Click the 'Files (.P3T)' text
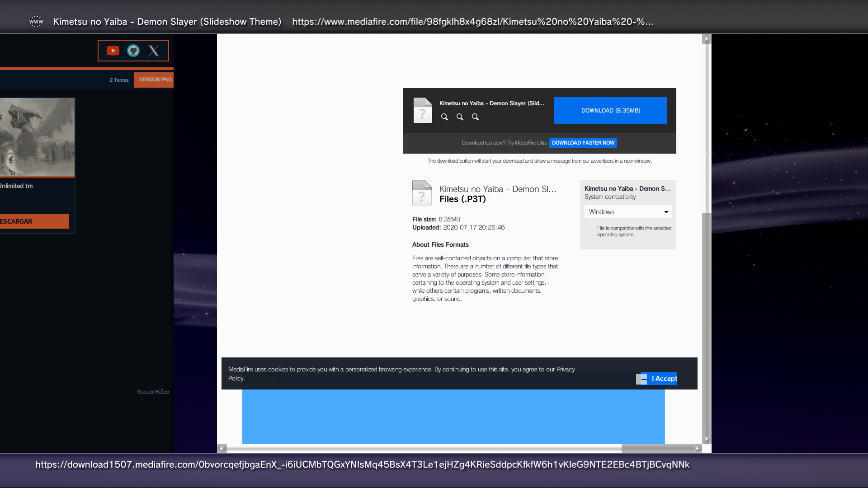 462,199
